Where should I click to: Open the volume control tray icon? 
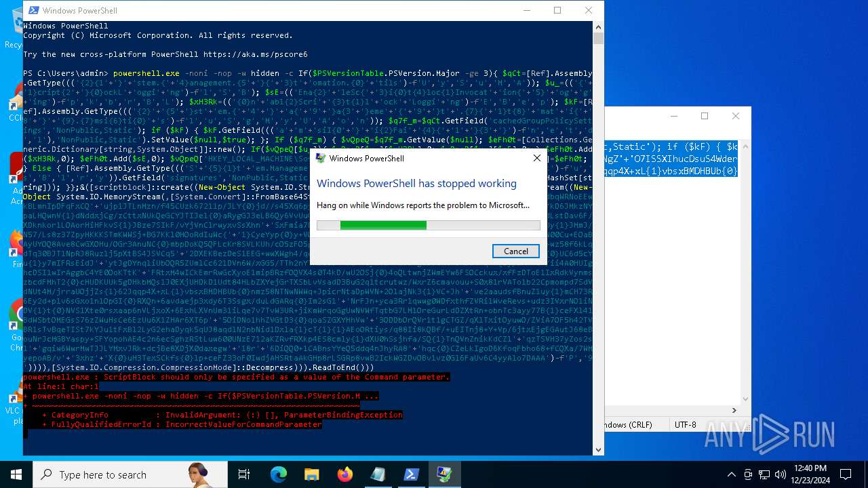click(x=781, y=474)
